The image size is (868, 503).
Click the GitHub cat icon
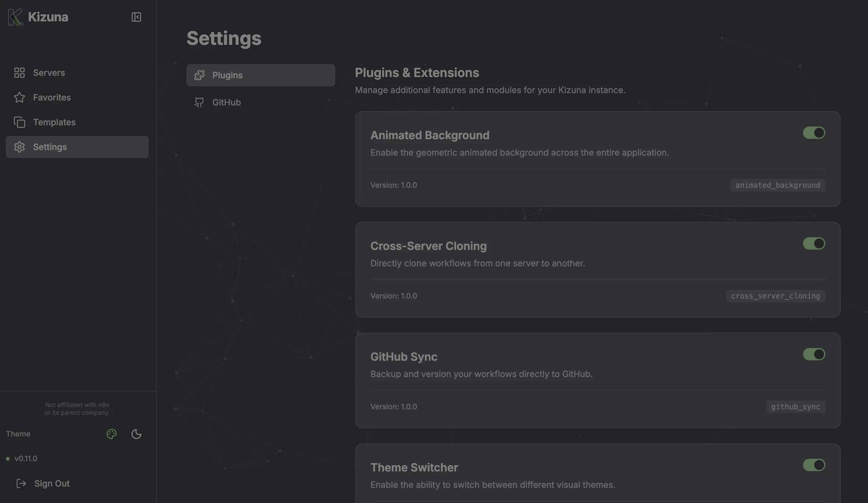[200, 102]
